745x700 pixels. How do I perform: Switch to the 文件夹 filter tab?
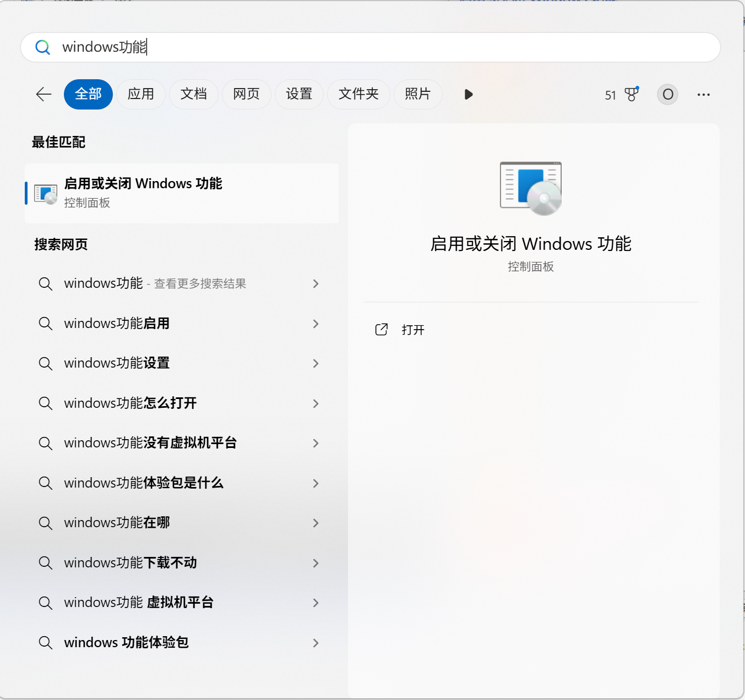358,94
